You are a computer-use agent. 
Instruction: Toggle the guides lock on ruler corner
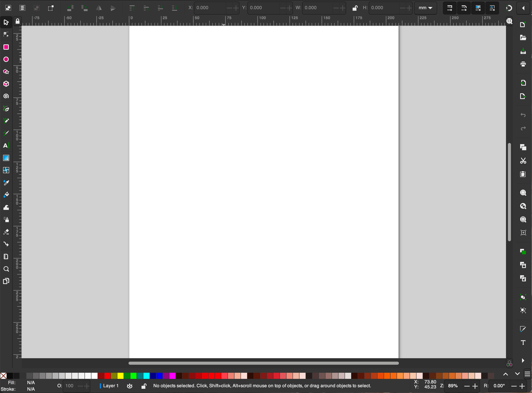pos(18,21)
